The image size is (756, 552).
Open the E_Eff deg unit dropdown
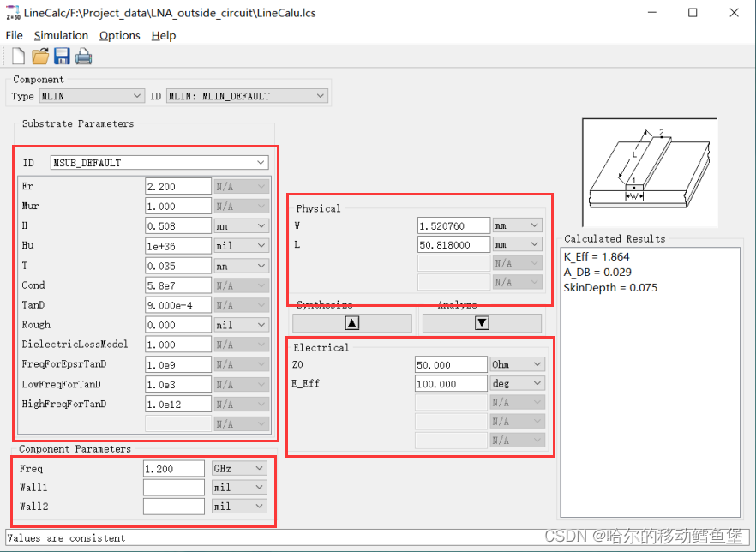click(x=518, y=383)
